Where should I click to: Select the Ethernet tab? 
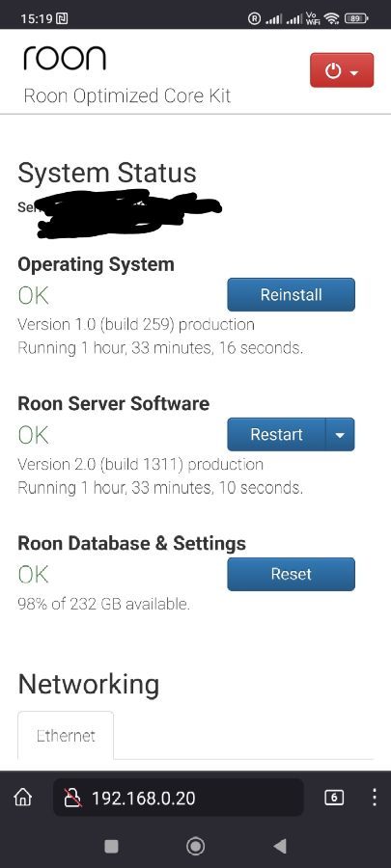pyautogui.click(x=66, y=736)
